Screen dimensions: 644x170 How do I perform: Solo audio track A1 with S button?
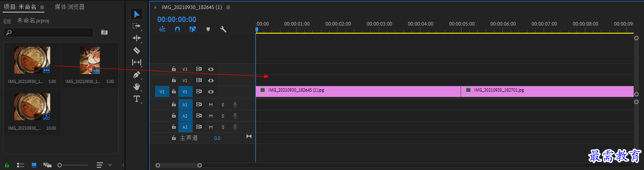tap(223, 105)
